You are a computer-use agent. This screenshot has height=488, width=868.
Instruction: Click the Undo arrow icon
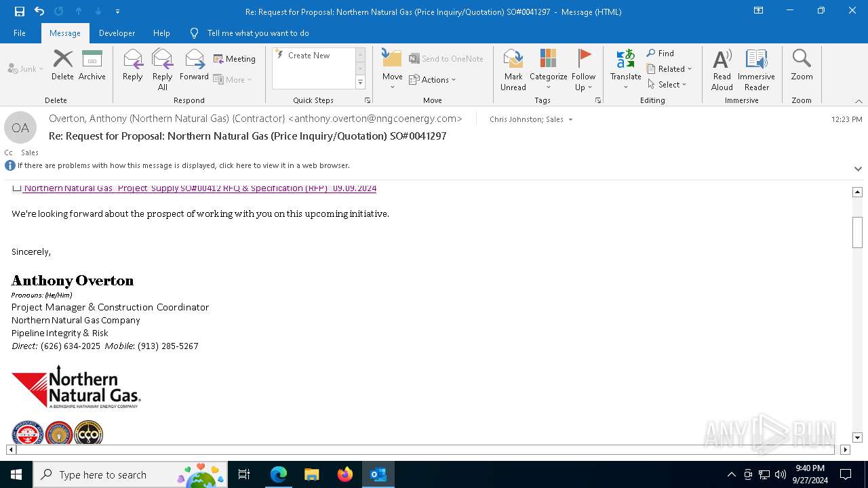tap(39, 12)
